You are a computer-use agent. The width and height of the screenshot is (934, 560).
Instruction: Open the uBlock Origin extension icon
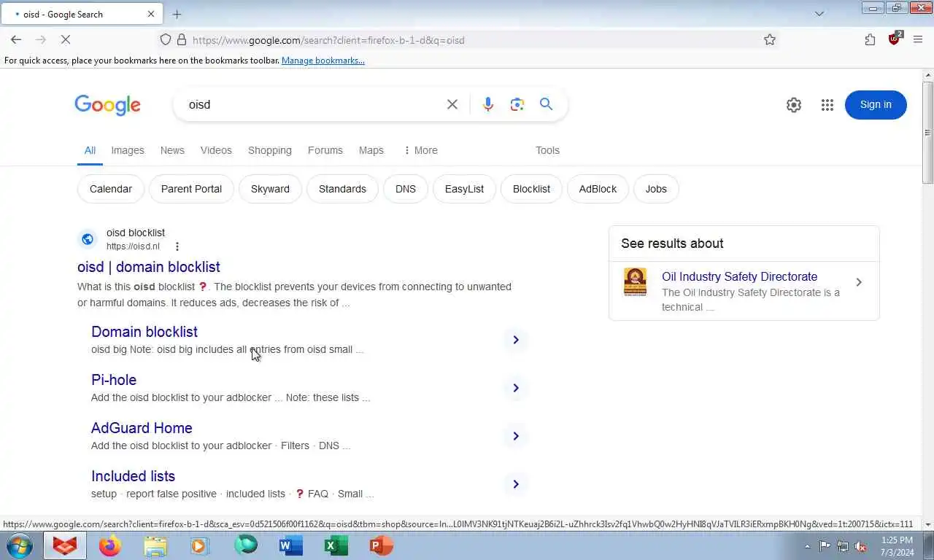895,39
